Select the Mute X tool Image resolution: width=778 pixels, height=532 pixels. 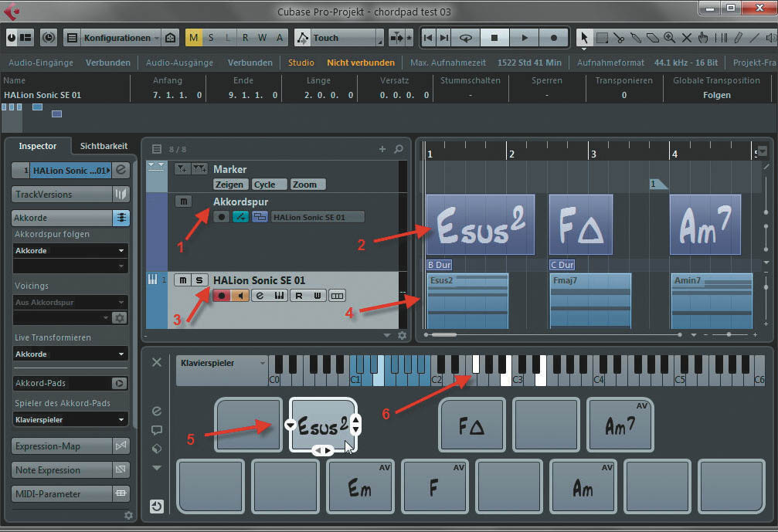pos(687,38)
